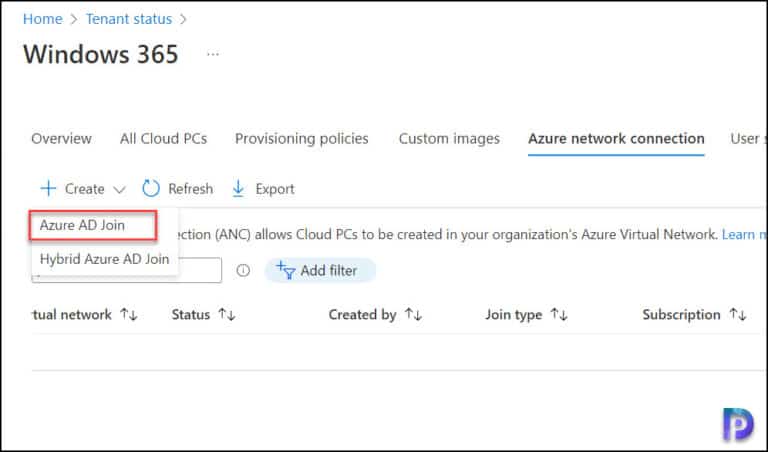Open the ellipsis menu beside Windows 365

point(213,54)
